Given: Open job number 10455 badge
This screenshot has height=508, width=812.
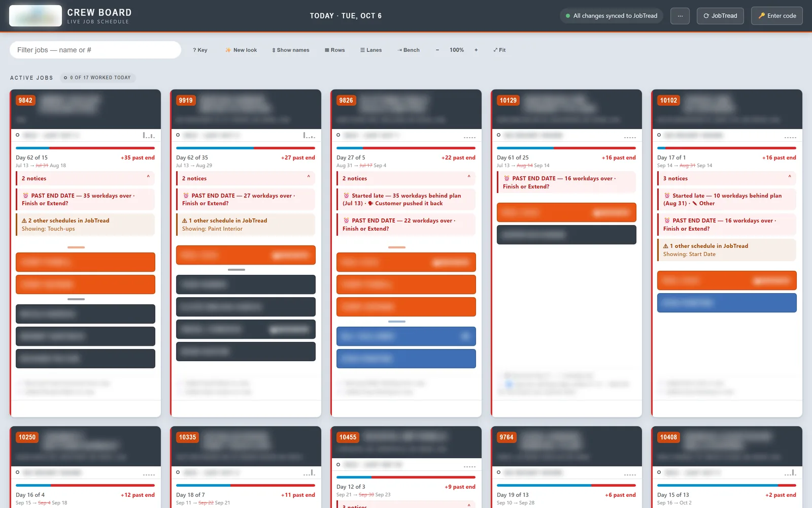Looking at the screenshot, I should tap(348, 437).
